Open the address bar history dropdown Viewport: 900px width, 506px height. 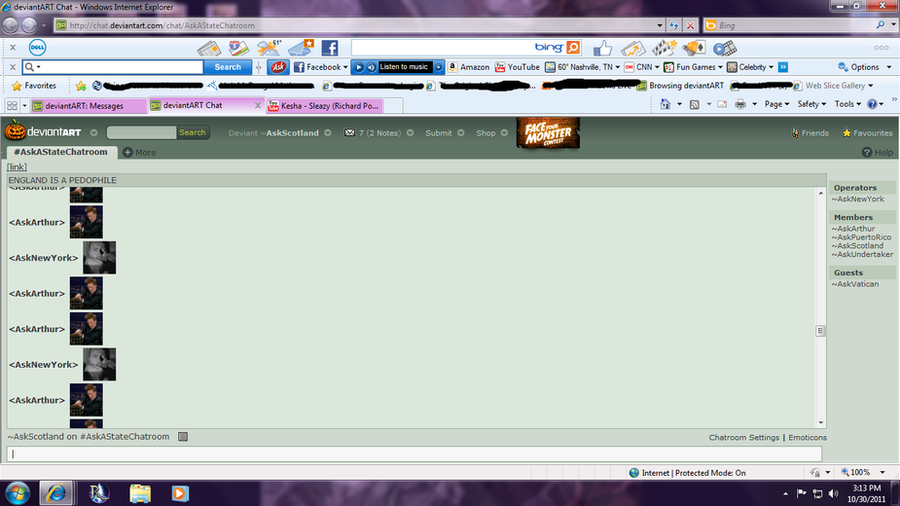tap(660, 25)
